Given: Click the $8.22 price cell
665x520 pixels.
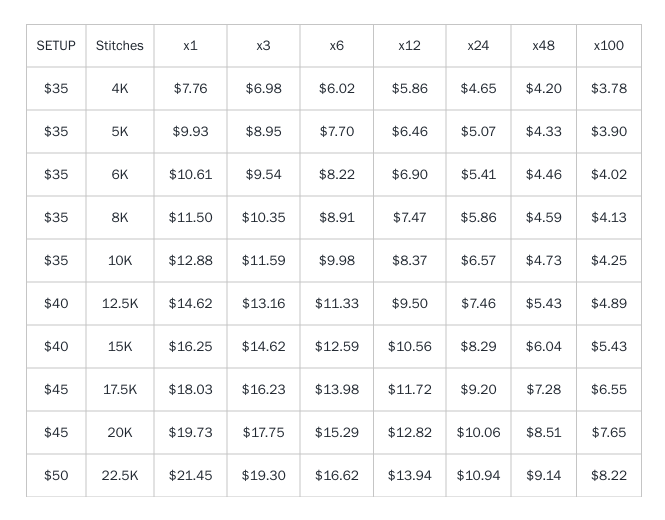Looking at the screenshot, I should click(609, 475).
